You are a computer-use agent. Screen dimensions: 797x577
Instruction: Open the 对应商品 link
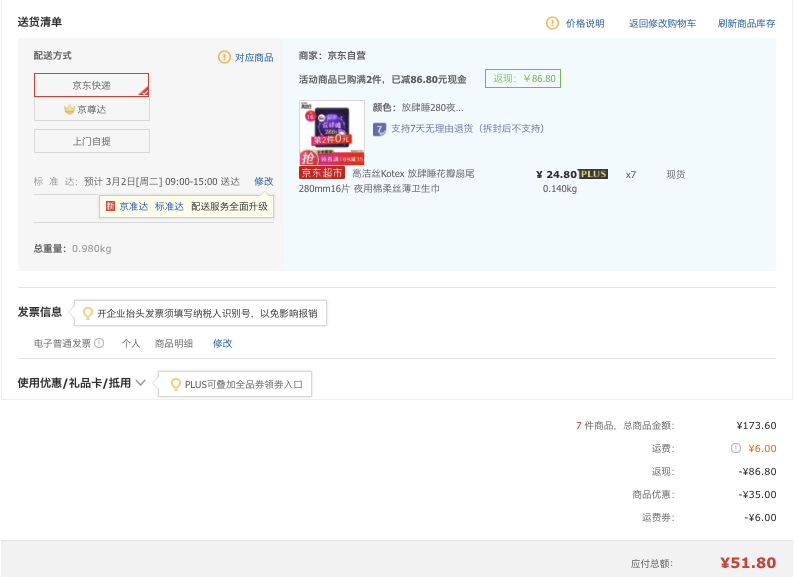click(x=254, y=58)
